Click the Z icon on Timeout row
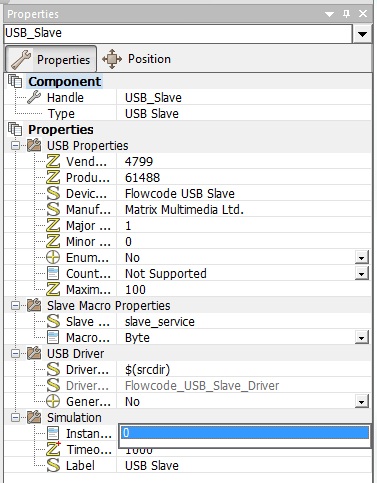The height and width of the screenshot is (483, 377). coord(53,449)
